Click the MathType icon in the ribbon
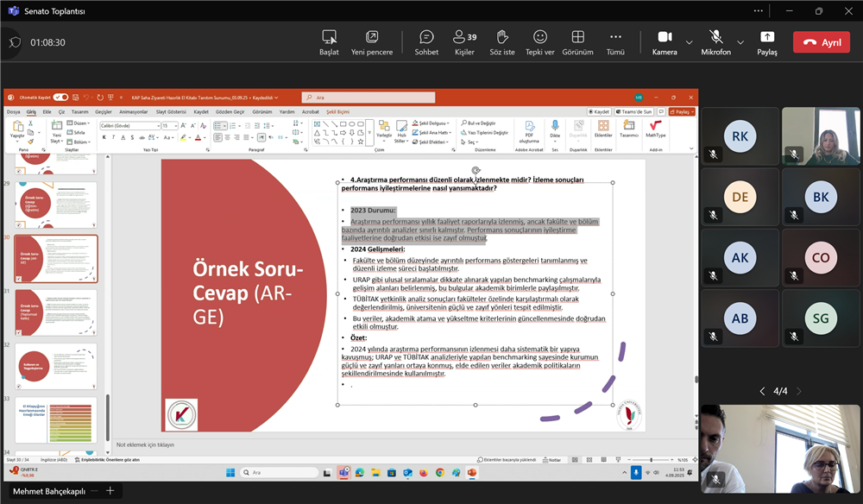Image resolution: width=863 pixels, height=504 pixels. pos(655,126)
